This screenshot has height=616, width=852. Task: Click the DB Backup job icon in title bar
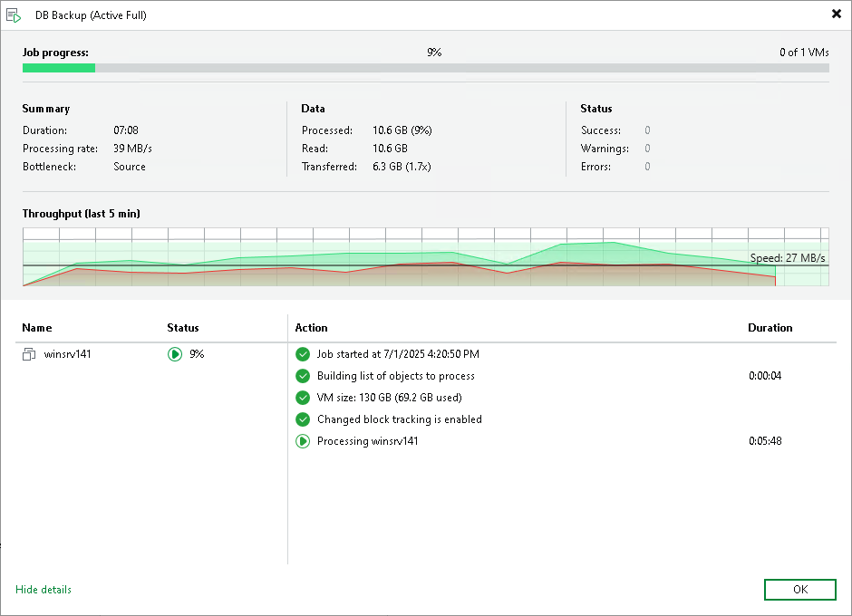click(x=14, y=15)
